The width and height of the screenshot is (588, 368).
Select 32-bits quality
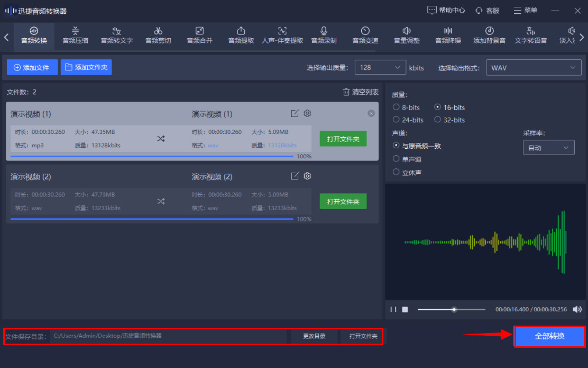pos(449,120)
